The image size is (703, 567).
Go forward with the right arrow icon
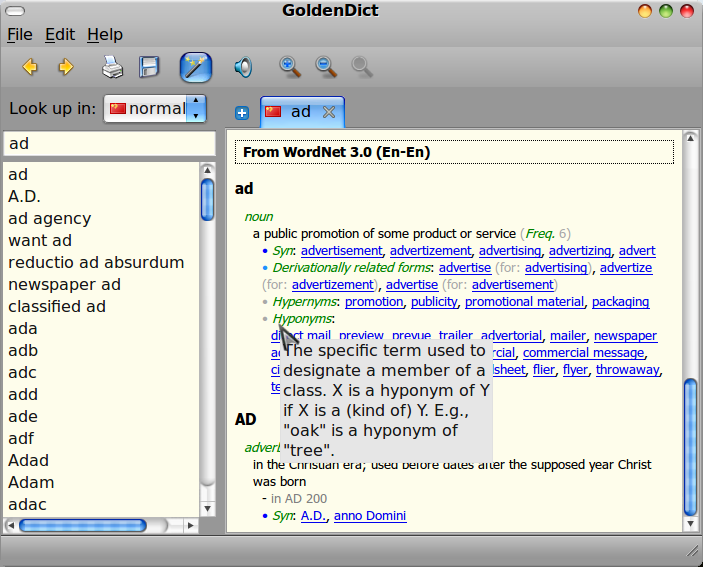[66, 67]
